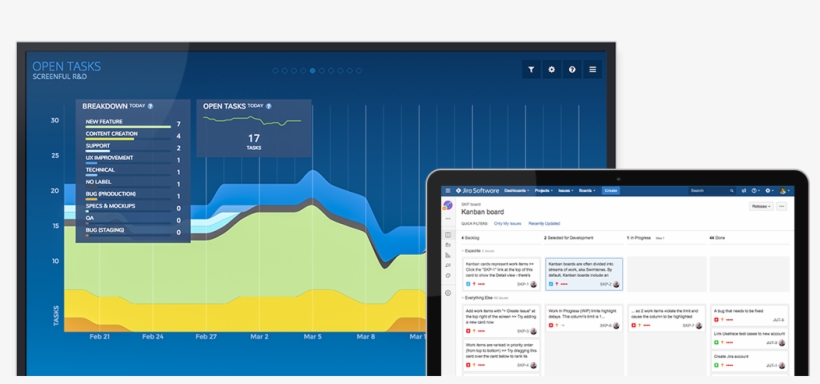Image resolution: width=820 pixels, height=384 pixels.
Task: Open the Reports chart icon in sidebar
Action: [448, 255]
